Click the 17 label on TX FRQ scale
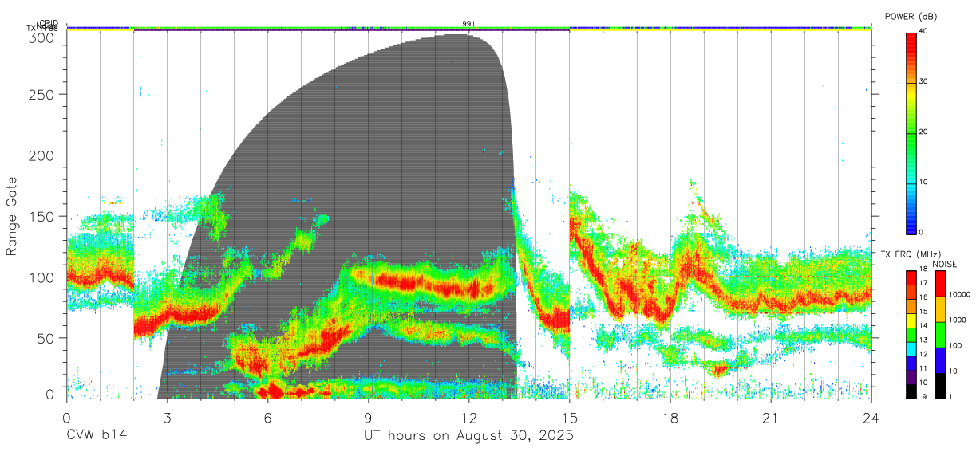Viewport: 980px width, 452px height. pos(923,285)
